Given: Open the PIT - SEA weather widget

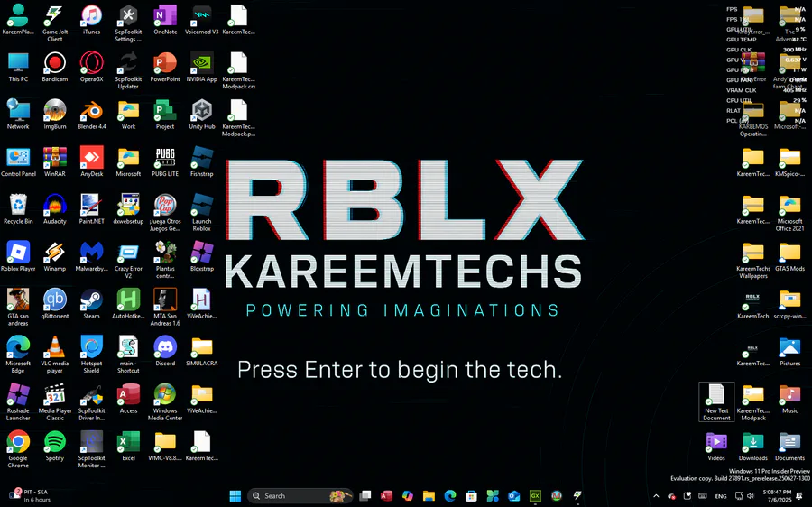Looking at the screenshot, I should [x=30, y=495].
